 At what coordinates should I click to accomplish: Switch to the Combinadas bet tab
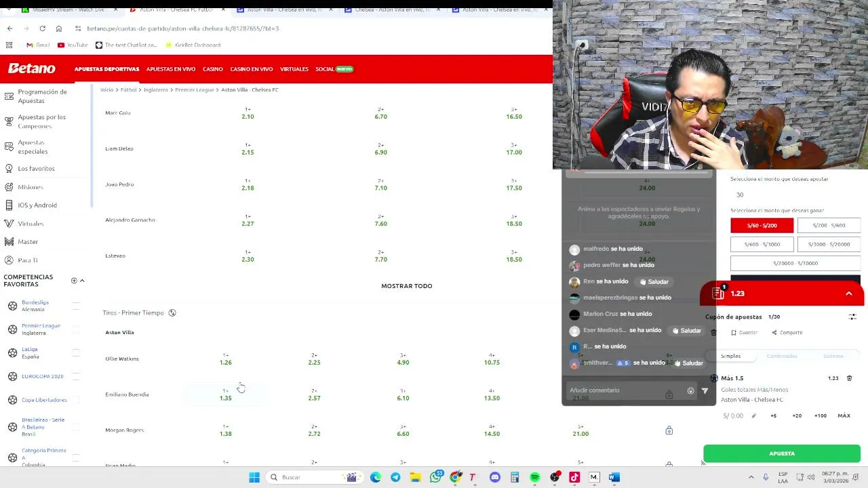click(x=782, y=356)
